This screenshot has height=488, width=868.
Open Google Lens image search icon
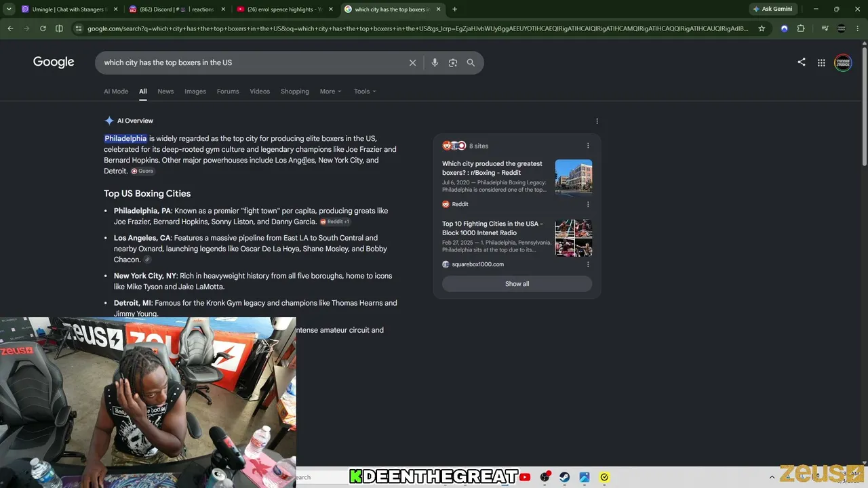(453, 62)
